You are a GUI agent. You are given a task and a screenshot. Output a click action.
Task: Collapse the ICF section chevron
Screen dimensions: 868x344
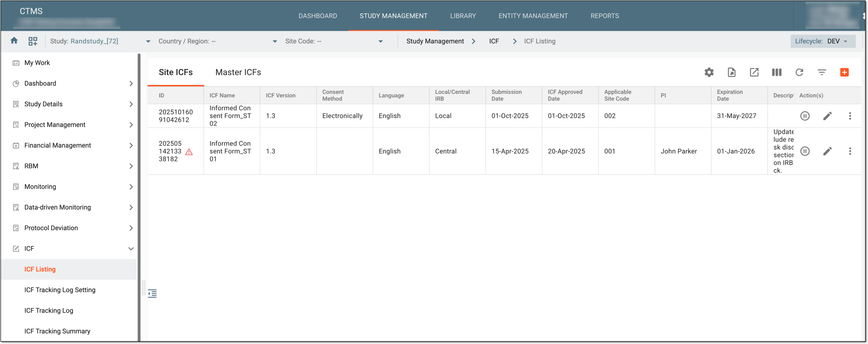131,249
